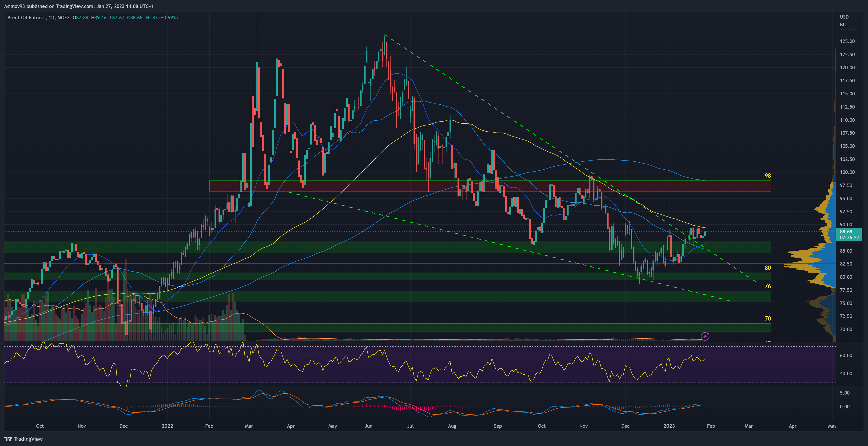Image resolution: width=868 pixels, height=446 pixels.
Task: Click the Jun month label on time axis
Action: point(368,426)
